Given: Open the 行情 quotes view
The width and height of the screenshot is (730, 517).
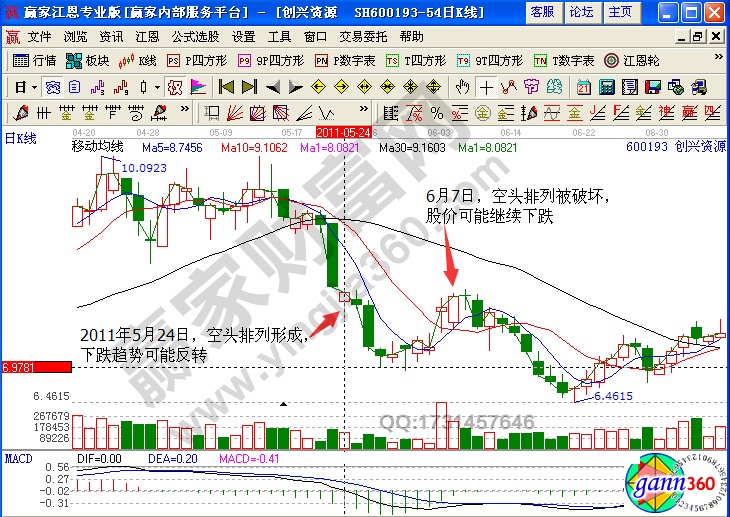Looking at the screenshot, I should pyautogui.click(x=34, y=61).
